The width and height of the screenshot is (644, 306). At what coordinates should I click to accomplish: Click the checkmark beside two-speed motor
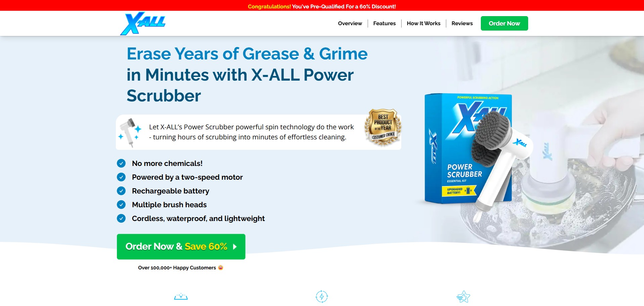coord(121,177)
